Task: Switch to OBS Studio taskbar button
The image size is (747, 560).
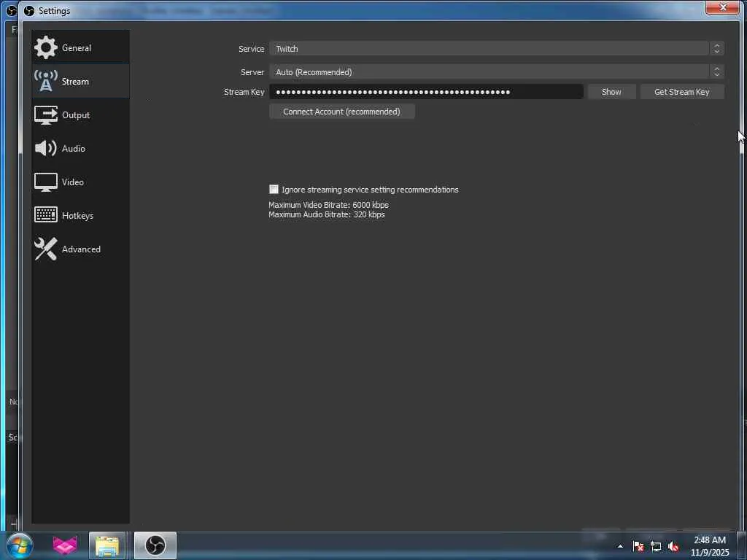Action: (155, 545)
